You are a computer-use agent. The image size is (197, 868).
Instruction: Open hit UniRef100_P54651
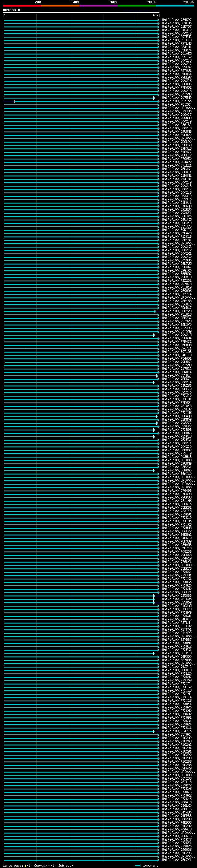[176, 358]
